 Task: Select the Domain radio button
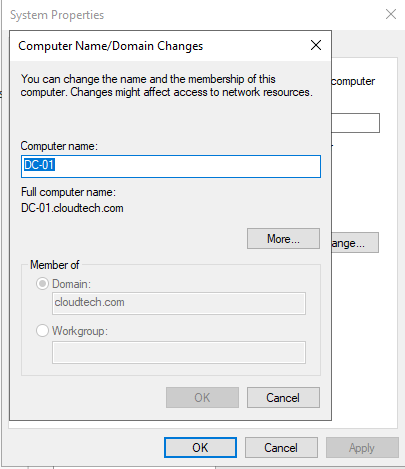tap(42, 284)
